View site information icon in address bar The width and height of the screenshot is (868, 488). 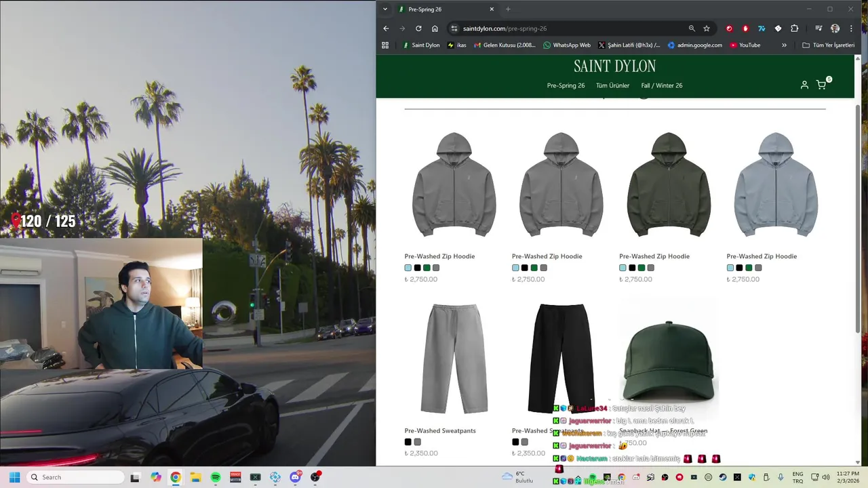click(454, 28)
